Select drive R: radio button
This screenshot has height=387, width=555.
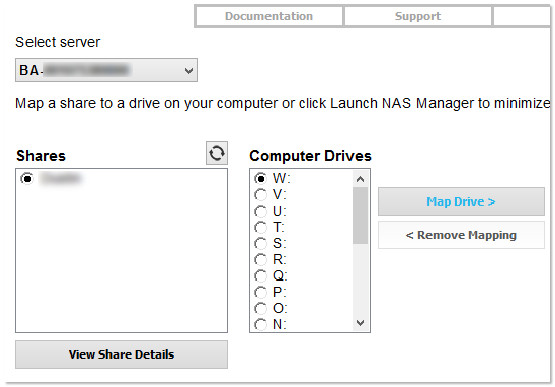point(261,260)
